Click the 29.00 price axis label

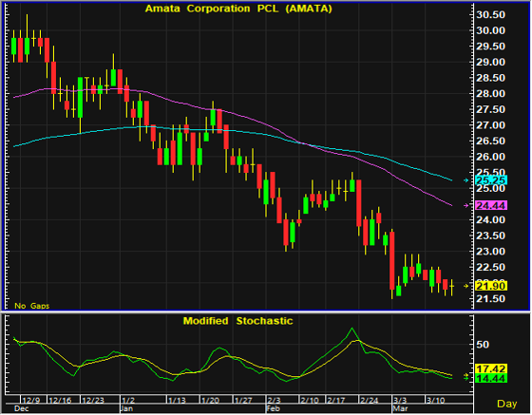coord(490,62)
